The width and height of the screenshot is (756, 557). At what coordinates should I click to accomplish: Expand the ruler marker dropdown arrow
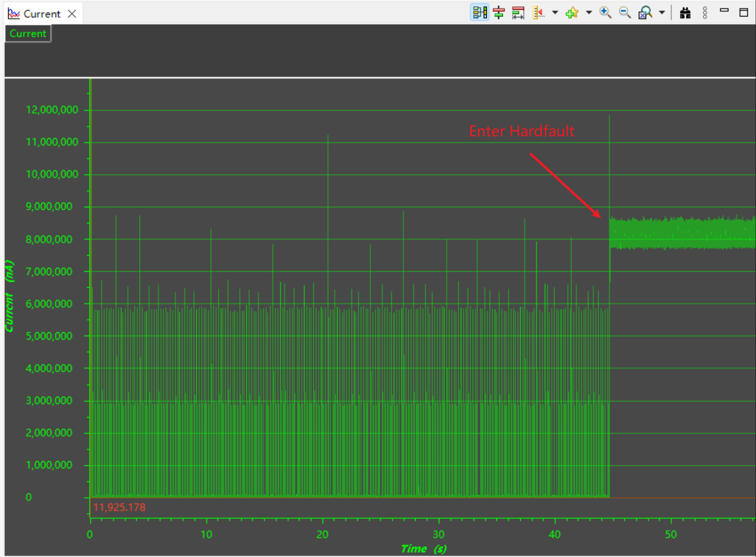(555, 13)
